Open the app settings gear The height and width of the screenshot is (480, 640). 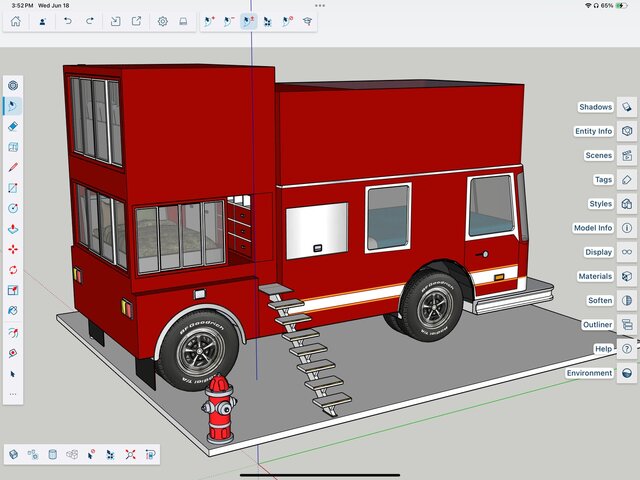(x=162, y=21)
